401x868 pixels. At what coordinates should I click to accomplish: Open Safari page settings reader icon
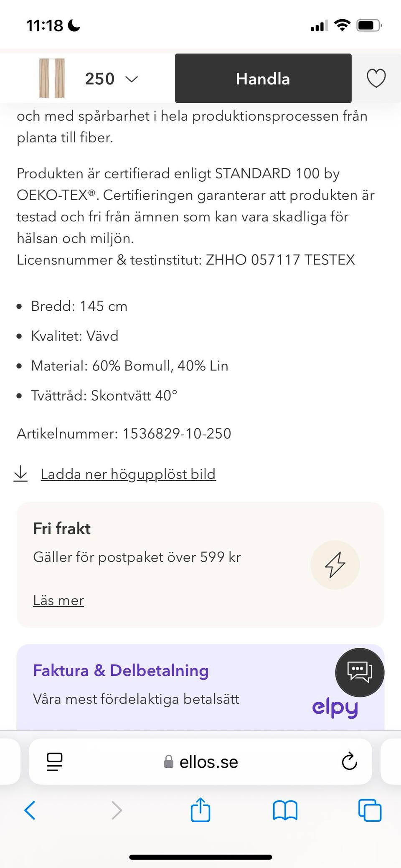tap(54, 761)
